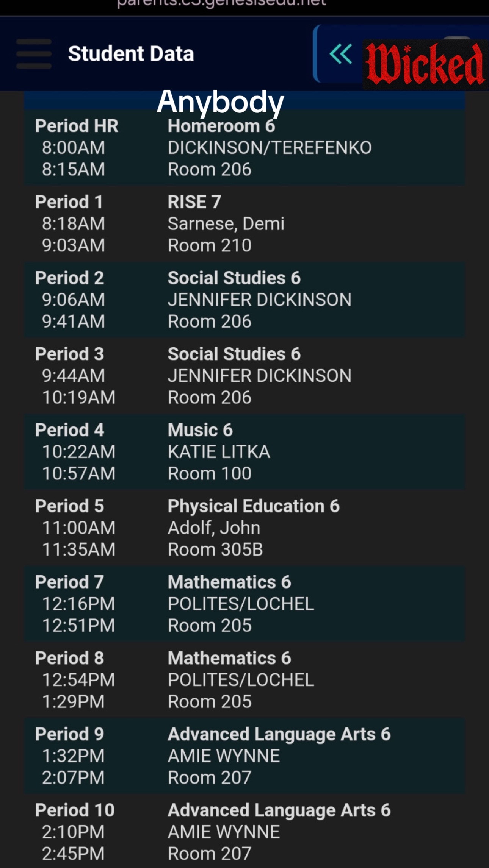
Task: Open the hamburger navigation menu
Action: [34, 53]
